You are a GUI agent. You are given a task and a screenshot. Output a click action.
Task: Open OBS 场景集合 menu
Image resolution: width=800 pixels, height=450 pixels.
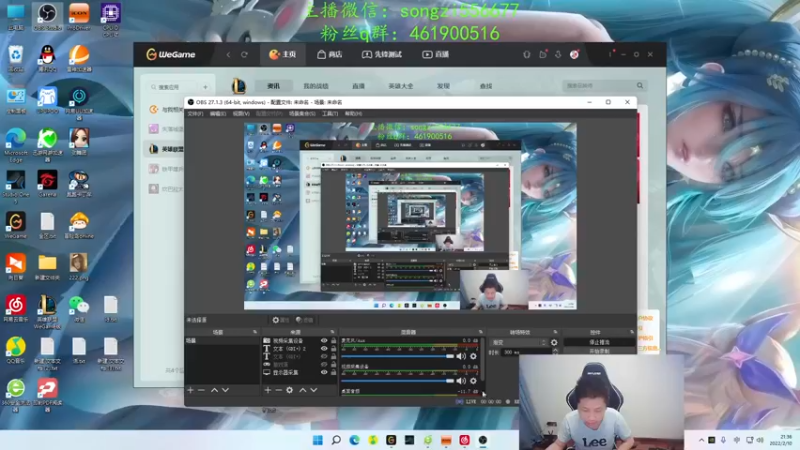(x=302, y=114)
